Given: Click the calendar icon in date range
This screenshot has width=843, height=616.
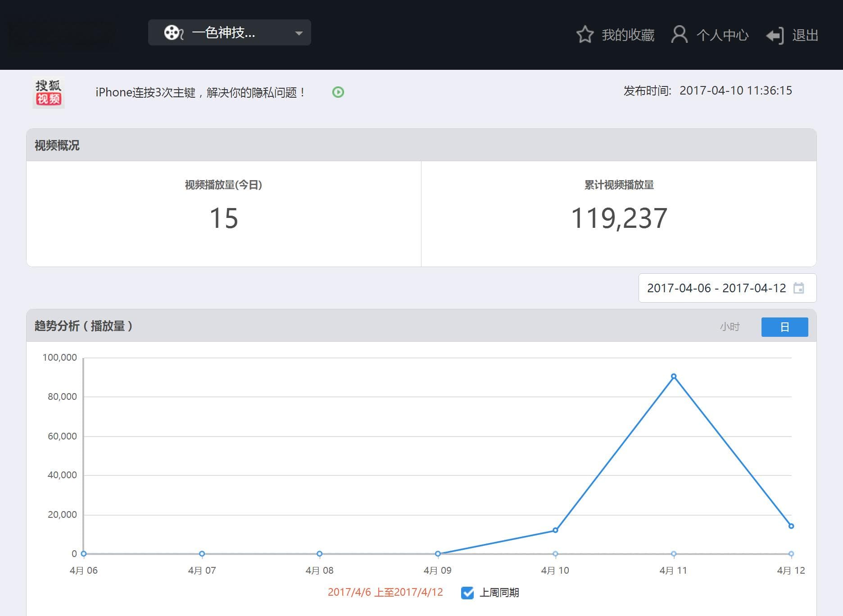Looking at the screenshot, I should click(798, 288).
